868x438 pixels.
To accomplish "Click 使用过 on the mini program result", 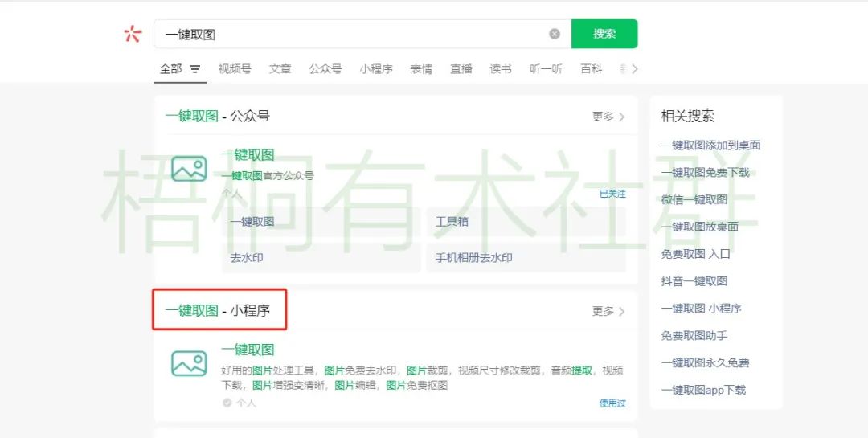I will tap(612, 403).
